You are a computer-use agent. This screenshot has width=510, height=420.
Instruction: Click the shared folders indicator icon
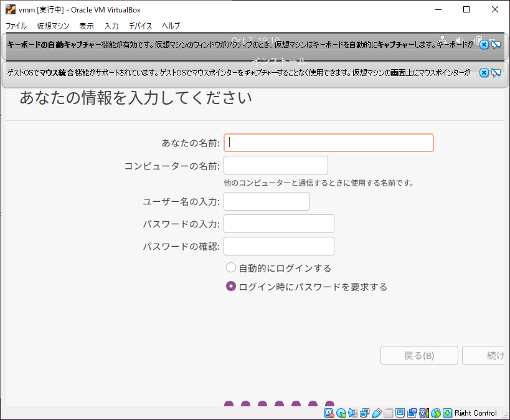(388, 413)
